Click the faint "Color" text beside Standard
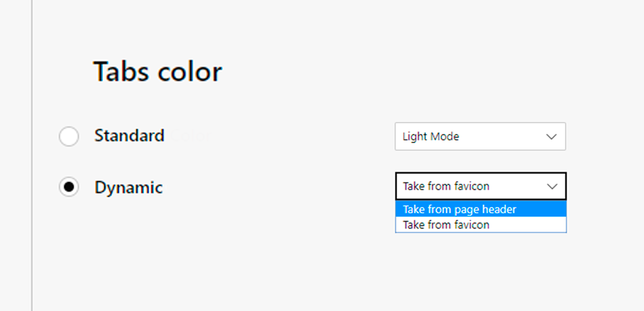The image size is (644, 311). (189, 135)
